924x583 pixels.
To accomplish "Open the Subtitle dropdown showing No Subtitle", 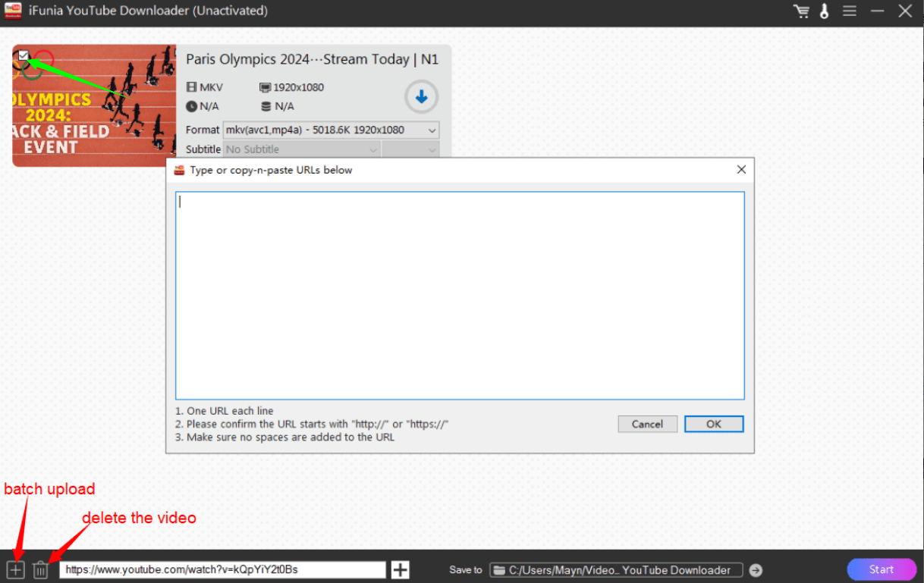I will (x=302, y=149).
